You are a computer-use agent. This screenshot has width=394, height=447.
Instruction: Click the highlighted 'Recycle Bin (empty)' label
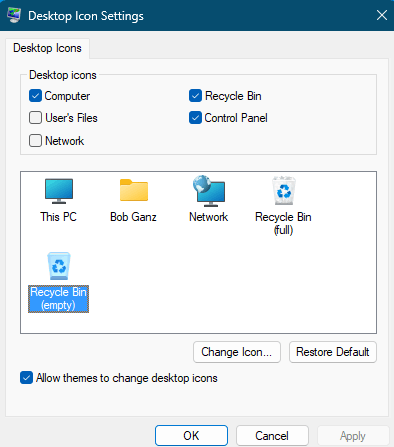click(x=58, y=299)
